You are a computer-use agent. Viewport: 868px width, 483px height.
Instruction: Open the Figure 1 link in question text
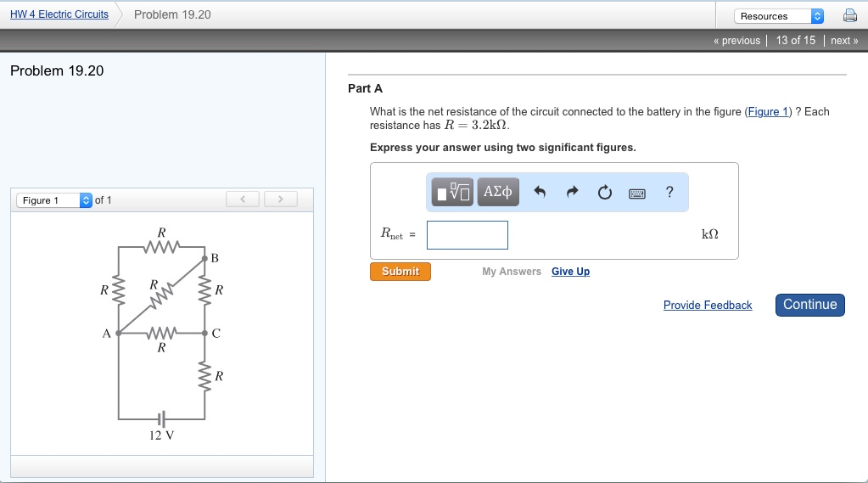coord(768,112)
